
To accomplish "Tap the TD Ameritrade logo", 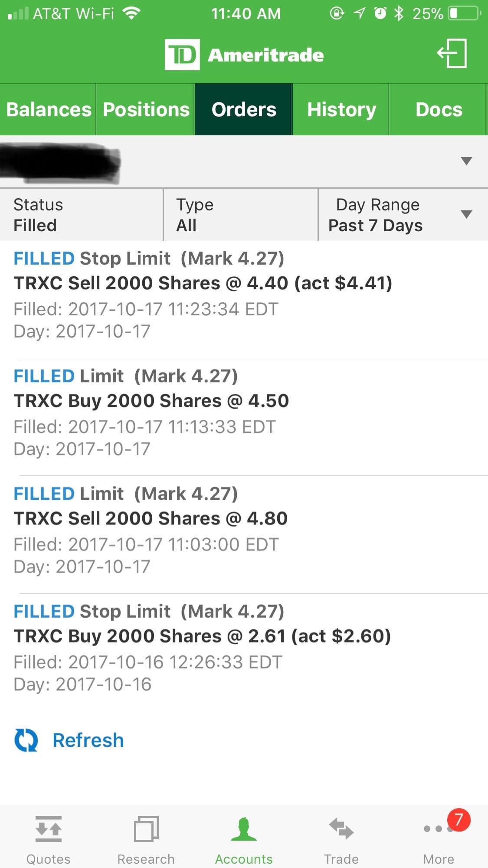I will (244, 55).
